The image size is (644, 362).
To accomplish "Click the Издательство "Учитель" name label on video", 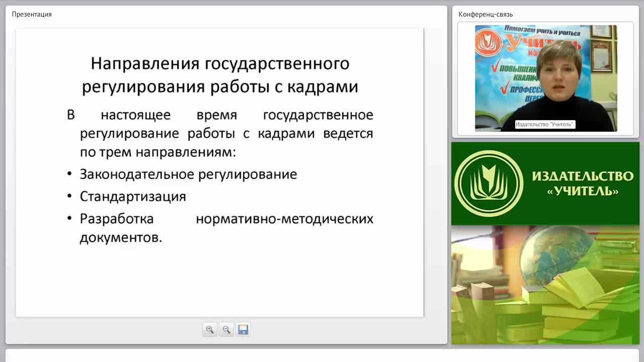I will 545,124.
